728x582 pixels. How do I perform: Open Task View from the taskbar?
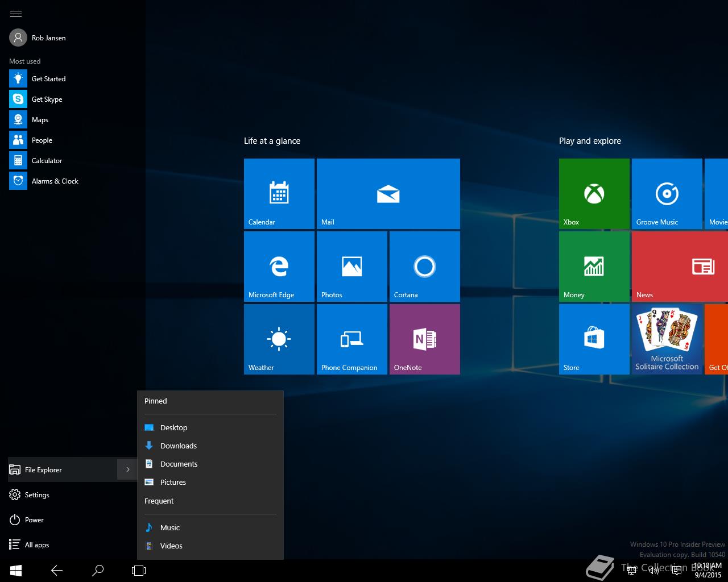(x=139, y=570)
